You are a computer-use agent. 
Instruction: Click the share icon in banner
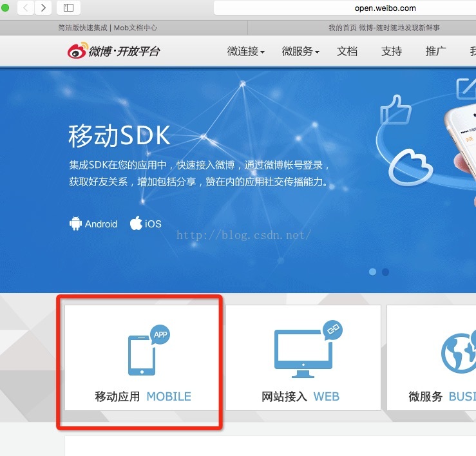point(466,88)
